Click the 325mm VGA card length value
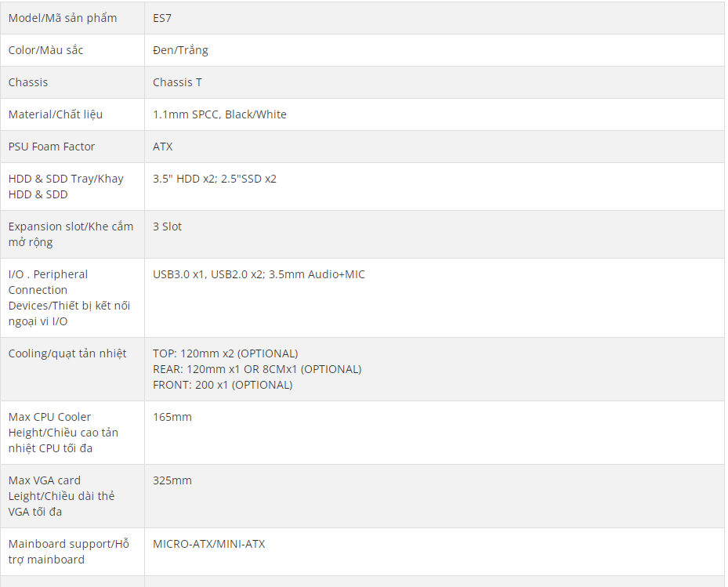 coord(172,480)
